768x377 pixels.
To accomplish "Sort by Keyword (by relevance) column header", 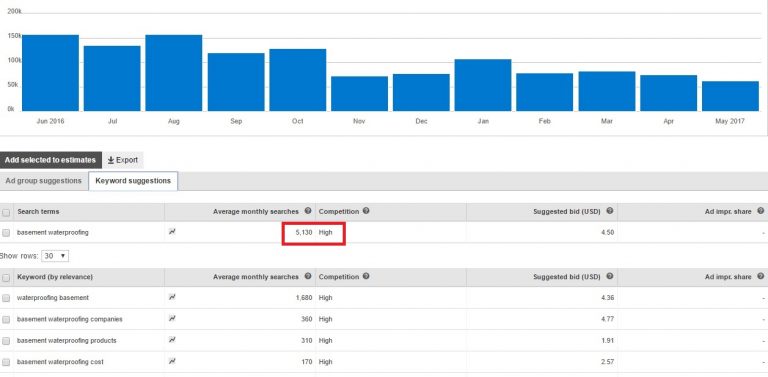I will (x=55, y=277).
